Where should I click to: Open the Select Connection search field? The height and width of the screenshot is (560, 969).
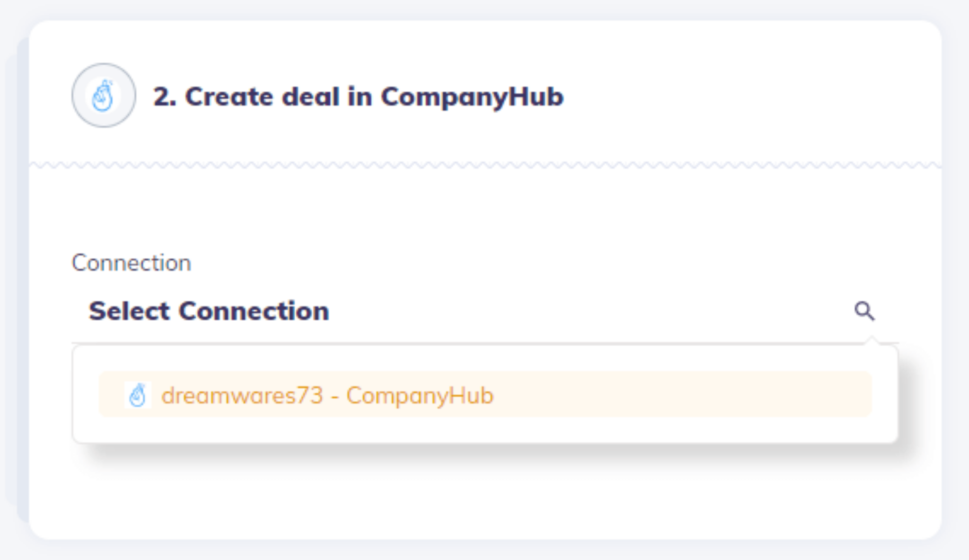point(485,311)
